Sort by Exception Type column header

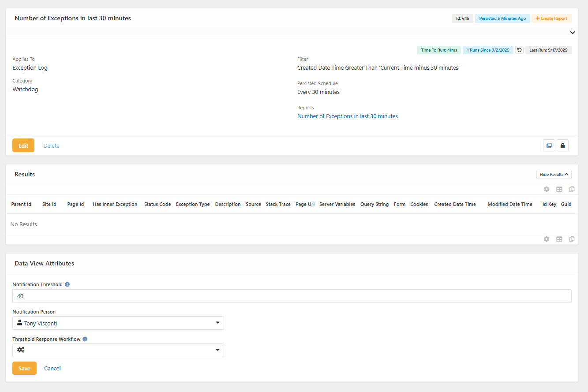click(193, 204)
